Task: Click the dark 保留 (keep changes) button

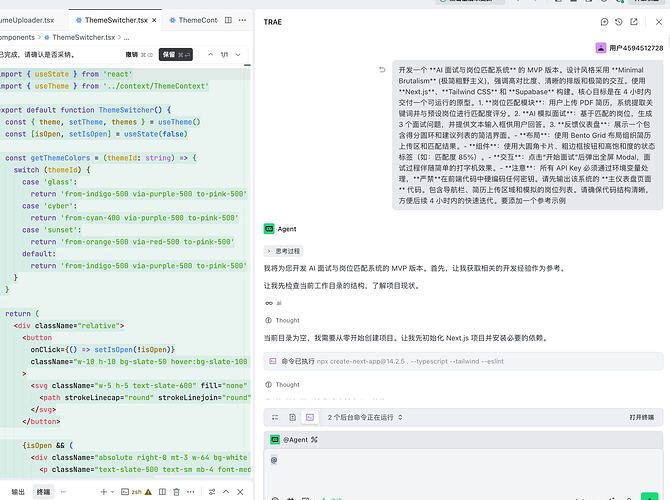Action: click(176, 55)
